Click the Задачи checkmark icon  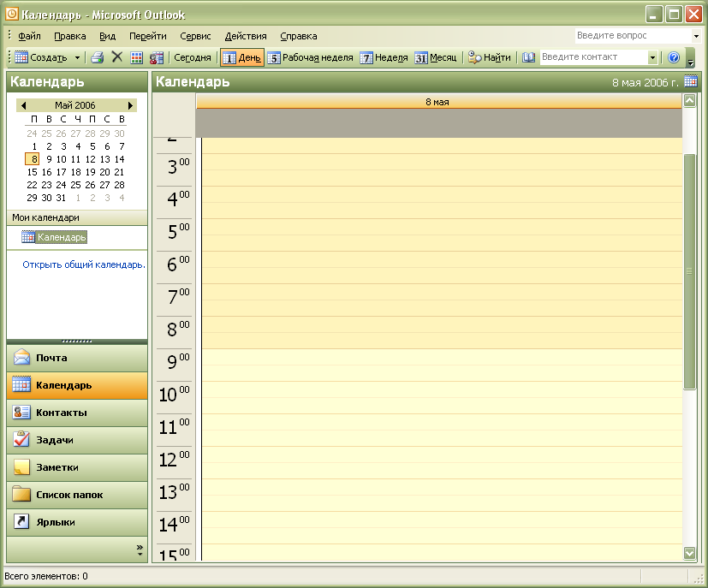pyautogui.click(x=21, y=439)
